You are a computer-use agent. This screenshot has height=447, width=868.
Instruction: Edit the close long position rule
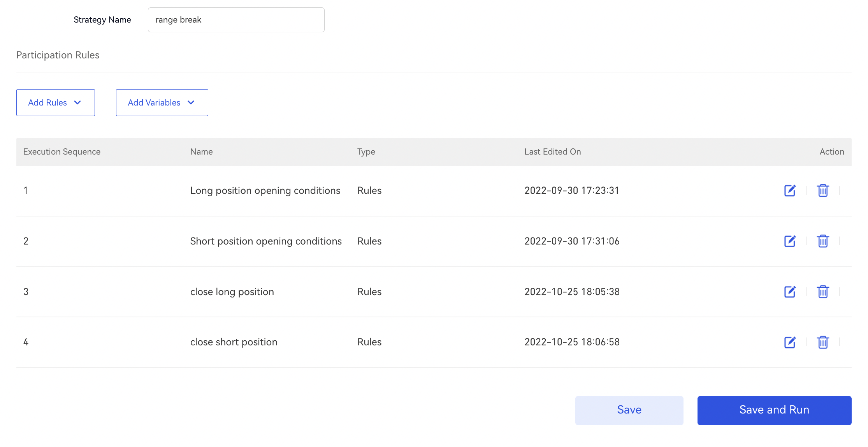click(789, 292)
